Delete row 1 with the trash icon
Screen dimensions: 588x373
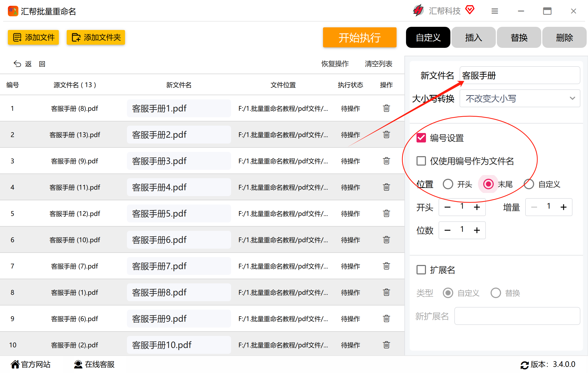point(386,108)
